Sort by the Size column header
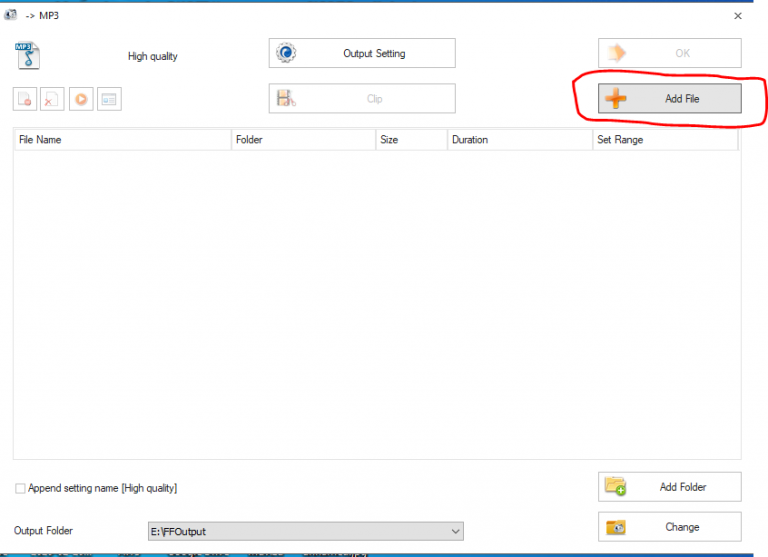 pyautogui.click(x=411, y=140)
